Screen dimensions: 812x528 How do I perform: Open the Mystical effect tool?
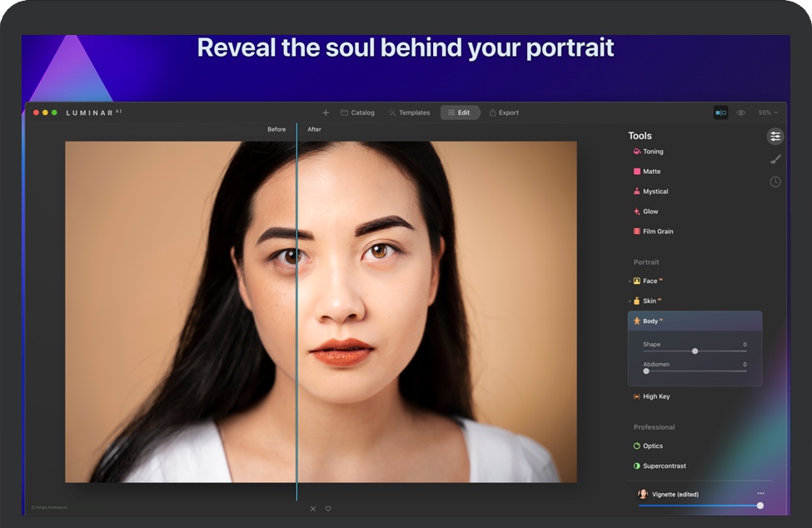click(x=655, y=192)
